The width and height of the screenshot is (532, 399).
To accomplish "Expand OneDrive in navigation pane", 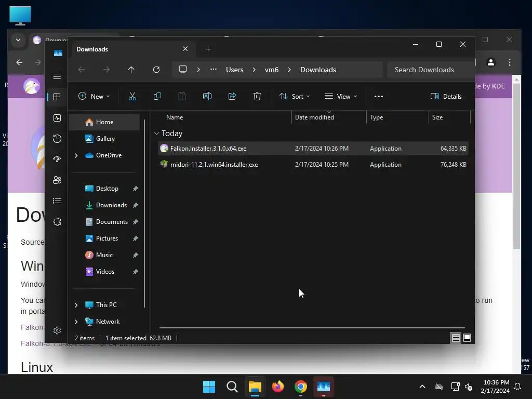I will [x=76, y=155].
